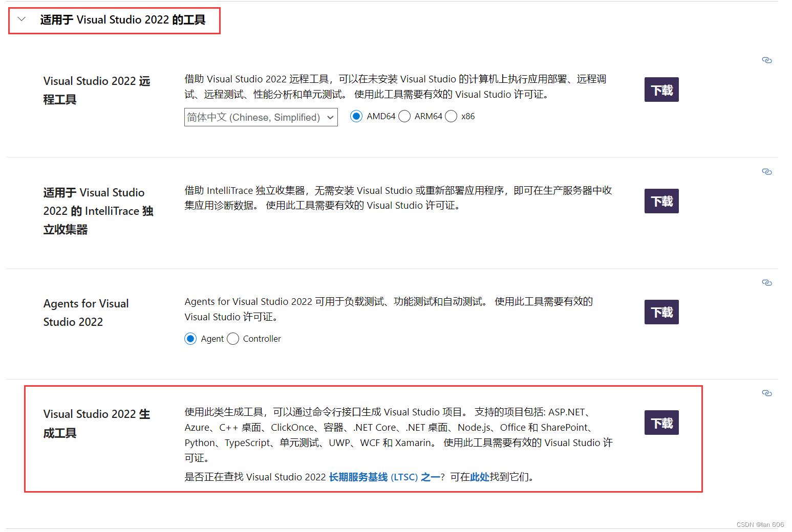The width and height of the screenshot is (792, 532).
Task: Open the 长期服务基线 (LTSC) 之一 link
Action: 384,477
